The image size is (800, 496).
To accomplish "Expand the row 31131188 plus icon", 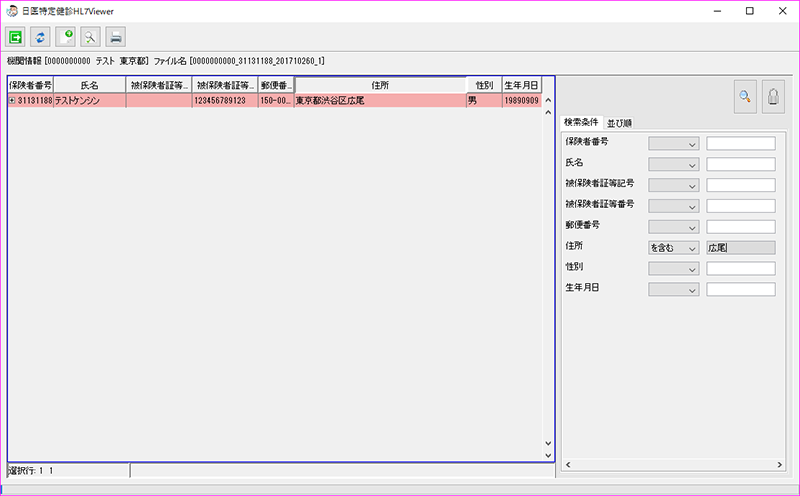I will [x=12, y=101].
